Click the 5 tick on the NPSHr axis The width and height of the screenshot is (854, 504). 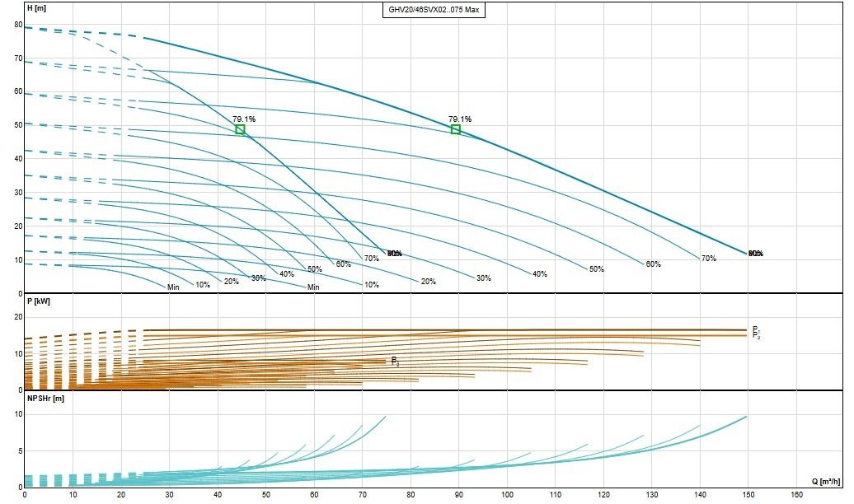click(x=21, y=450)
